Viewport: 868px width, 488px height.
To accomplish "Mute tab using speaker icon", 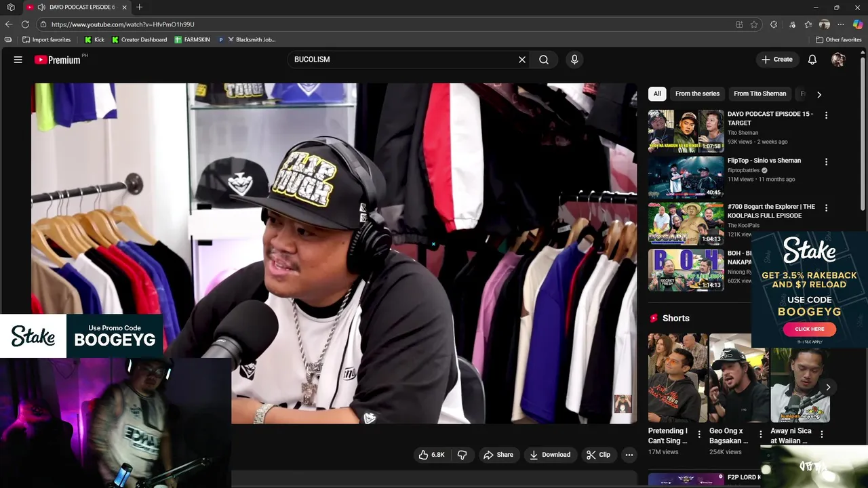I will point(41,7).
